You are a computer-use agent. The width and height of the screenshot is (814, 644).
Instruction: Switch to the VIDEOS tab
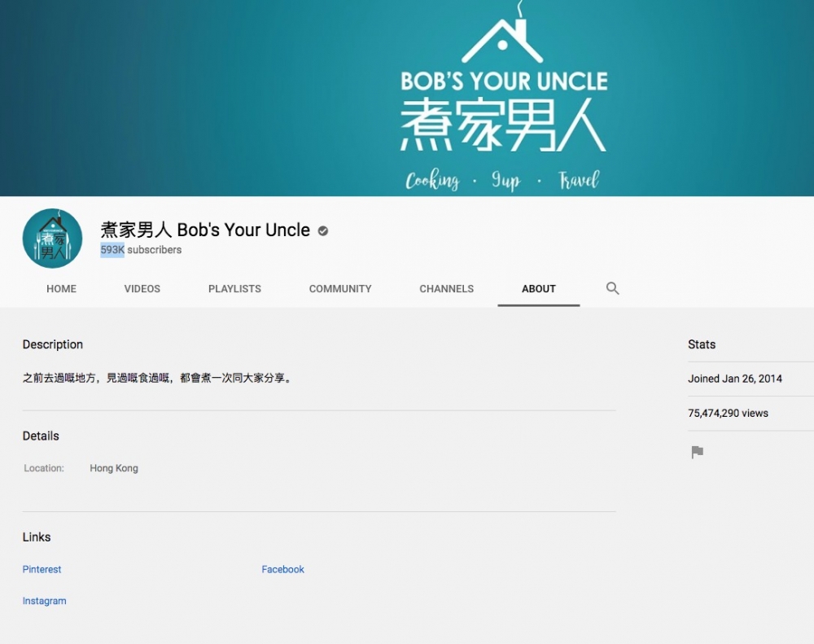[142, 289]
